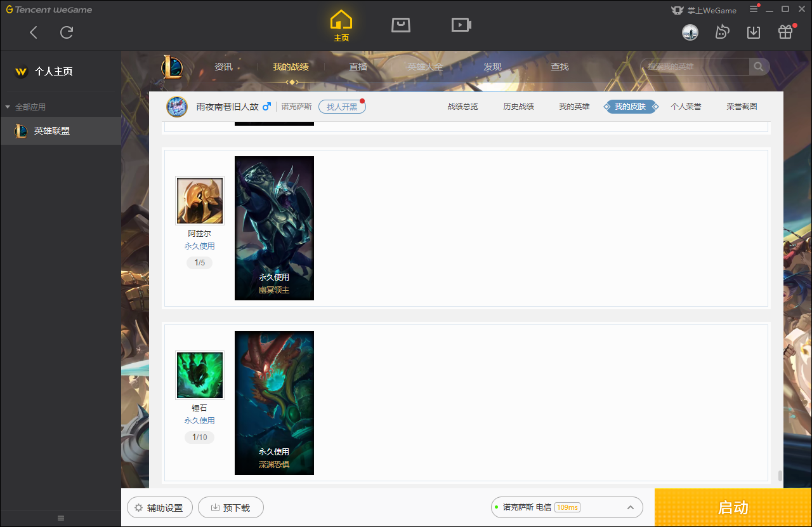Click the 找人开黑 button
812x527 pixels.
pyautogui.click(x=342, y=107)
